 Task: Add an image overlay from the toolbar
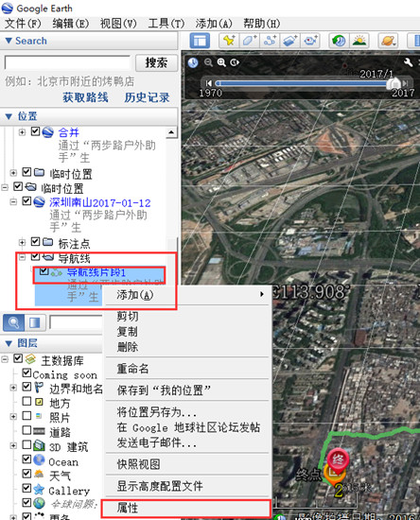pyautogui.click(x=289, y=41)
